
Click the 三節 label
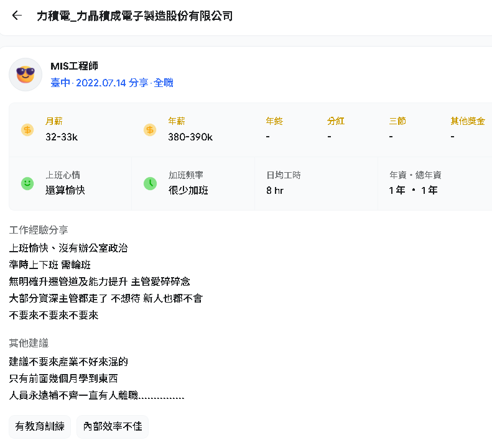coord(397,121)
